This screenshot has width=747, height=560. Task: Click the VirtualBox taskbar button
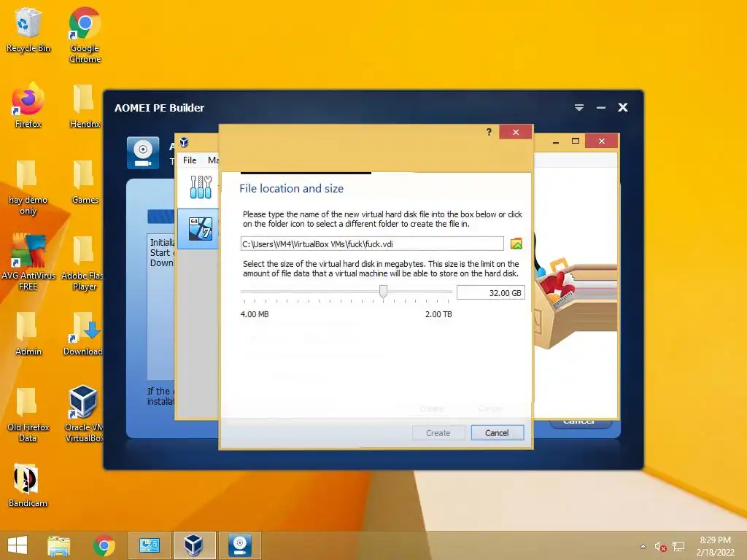click(194, 545)
